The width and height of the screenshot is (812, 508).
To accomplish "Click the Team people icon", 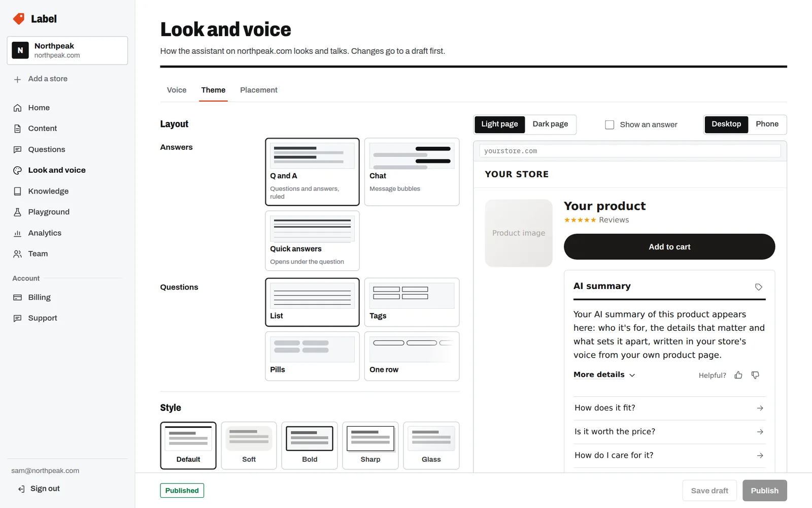I will coord(17,254).
